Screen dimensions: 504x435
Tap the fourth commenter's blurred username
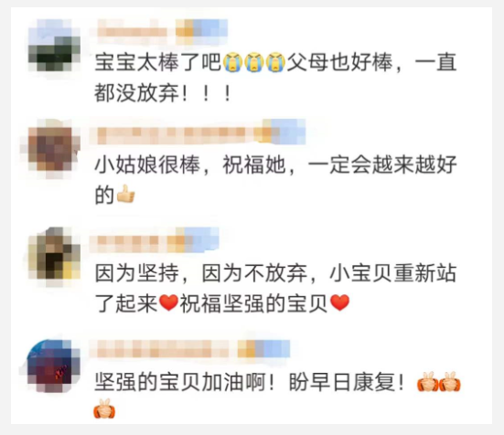[189, 349]
